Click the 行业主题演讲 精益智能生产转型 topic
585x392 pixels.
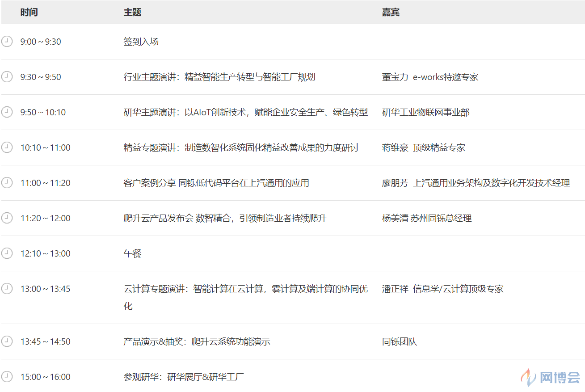pos(219,77)
